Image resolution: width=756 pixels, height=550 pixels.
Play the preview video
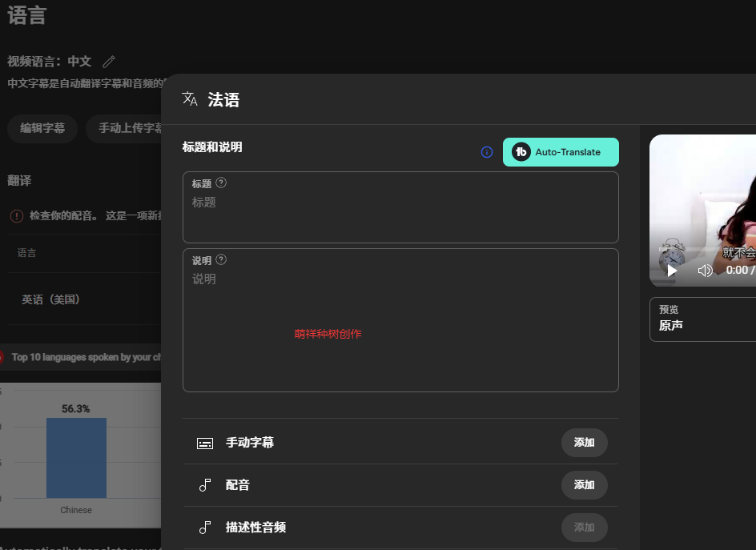tap(671, 270)
